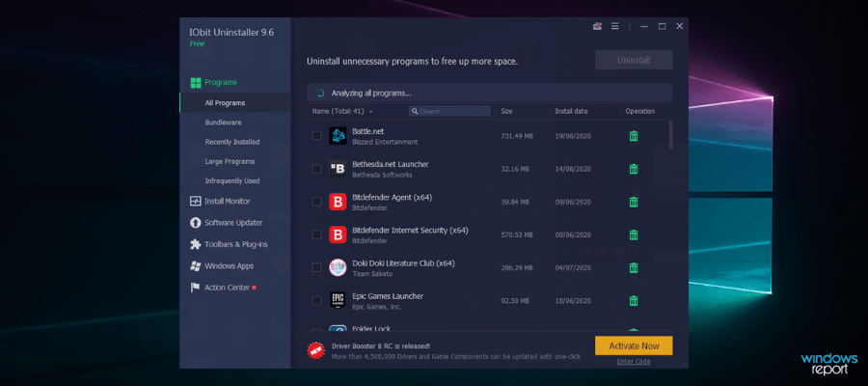Click the 'Team Salvato' publisher text

371,274
